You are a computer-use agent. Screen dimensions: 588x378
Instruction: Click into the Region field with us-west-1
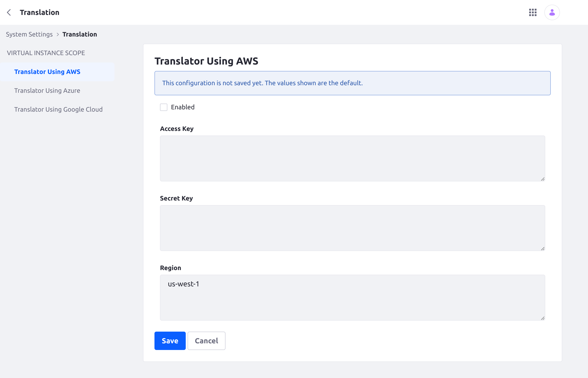coord(352,297)
